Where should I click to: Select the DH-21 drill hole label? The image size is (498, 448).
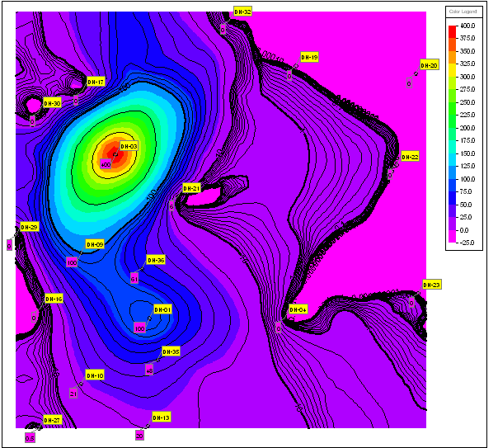point(191,188)
